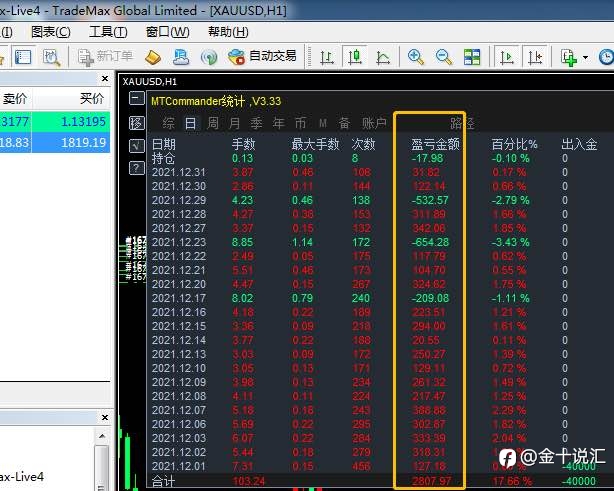Screen dimensions: 614x491
Task: Switch to the 综 summary tab
Action: tap(168, 124)
